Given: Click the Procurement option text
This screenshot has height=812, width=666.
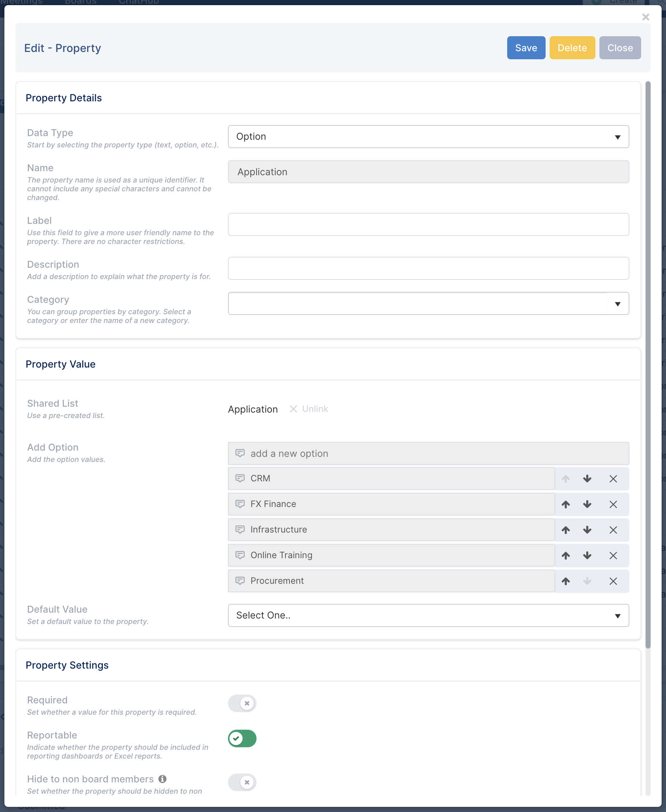Looking at the screenshot, I should (x=277, y=581).
